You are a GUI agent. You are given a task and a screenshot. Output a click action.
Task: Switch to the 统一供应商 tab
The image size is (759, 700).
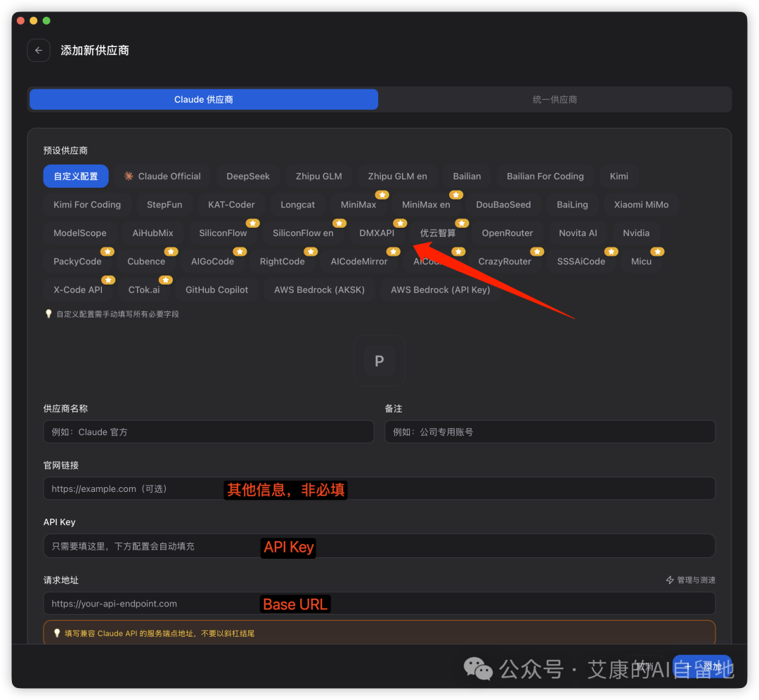pos(554,99)
